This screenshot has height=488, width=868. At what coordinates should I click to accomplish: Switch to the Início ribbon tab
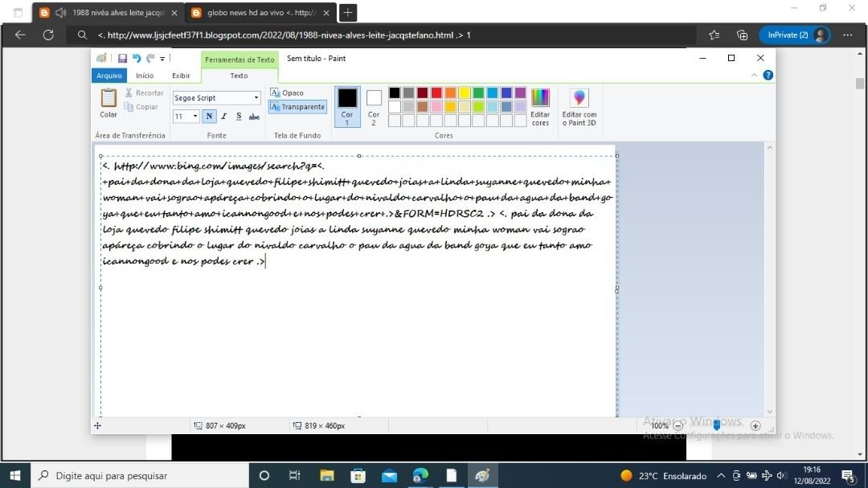pyautogui.click(x=145, y=76)
